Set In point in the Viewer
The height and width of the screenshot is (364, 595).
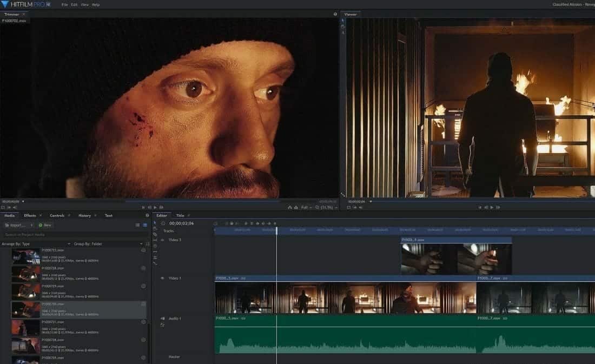355,207
